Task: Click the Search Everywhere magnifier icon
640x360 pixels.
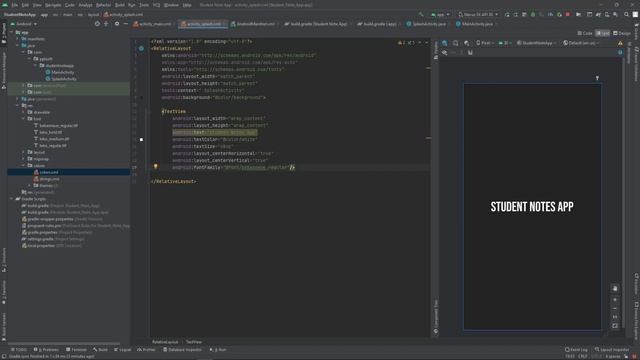Action: click(626, 15)
